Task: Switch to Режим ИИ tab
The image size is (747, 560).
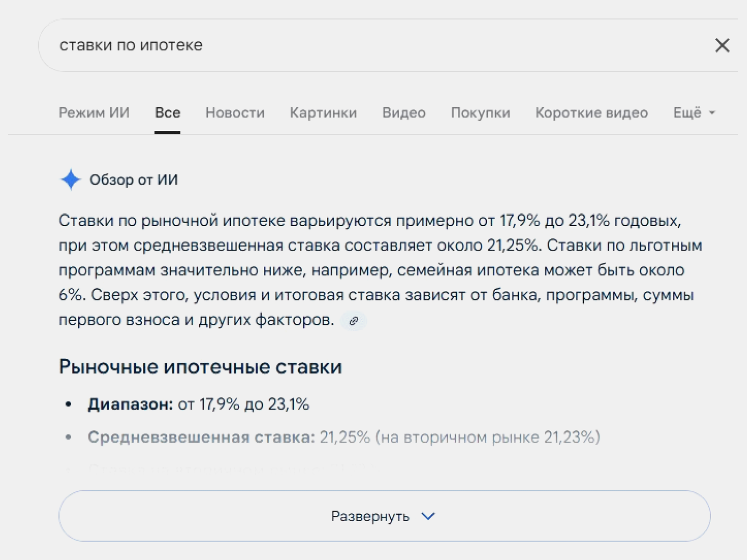Action: click(x=94, y=113)
